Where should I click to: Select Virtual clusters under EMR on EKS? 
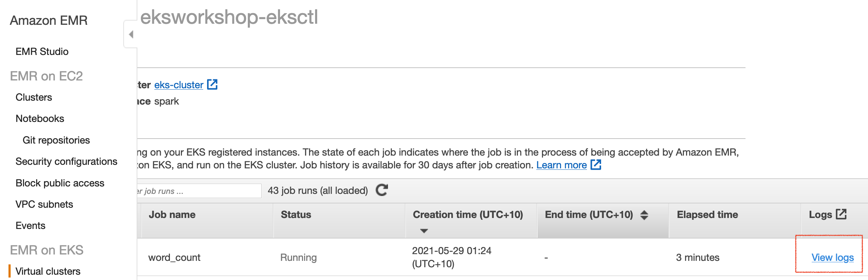48,271
